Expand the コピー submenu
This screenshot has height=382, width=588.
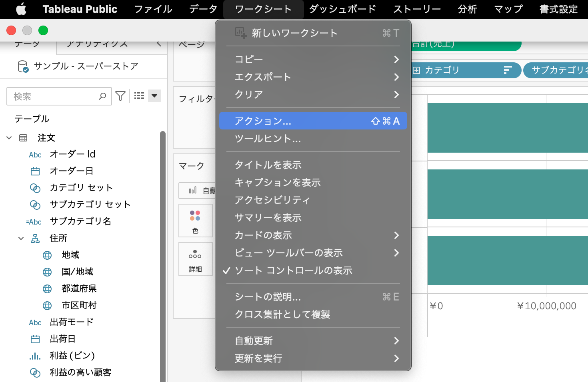tap(313, 59)
